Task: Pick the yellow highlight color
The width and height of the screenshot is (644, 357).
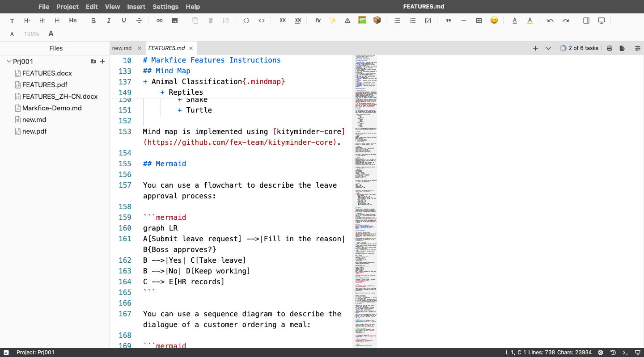Action: tap(530, 21)
